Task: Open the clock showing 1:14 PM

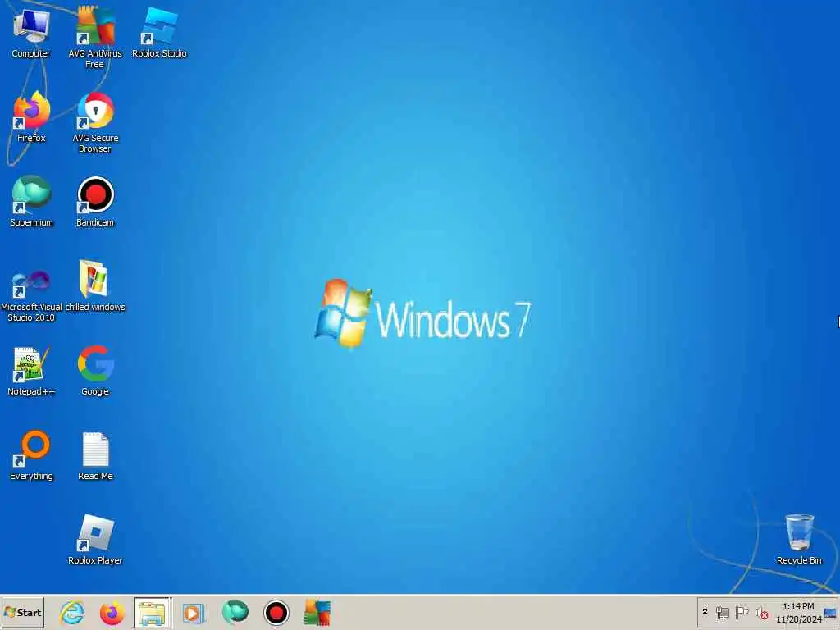Action: click(x=798, y=612)
